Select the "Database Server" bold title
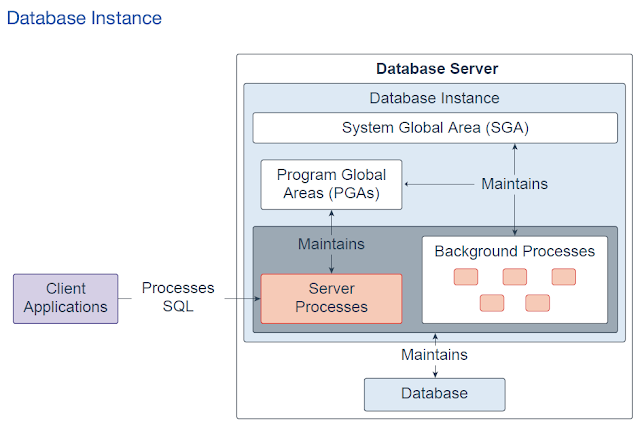The image size is (640, 428). tap(437, 69)
